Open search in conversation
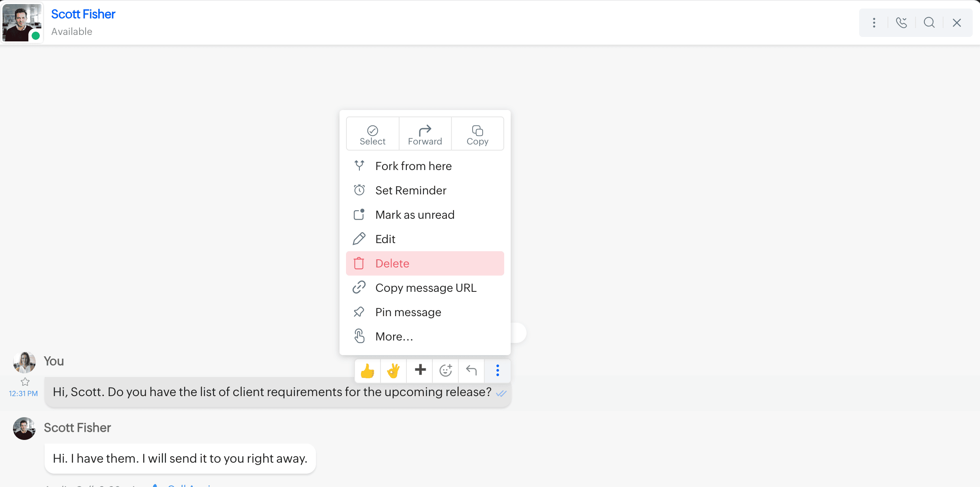The image size is (980, 487). [929, 23]
